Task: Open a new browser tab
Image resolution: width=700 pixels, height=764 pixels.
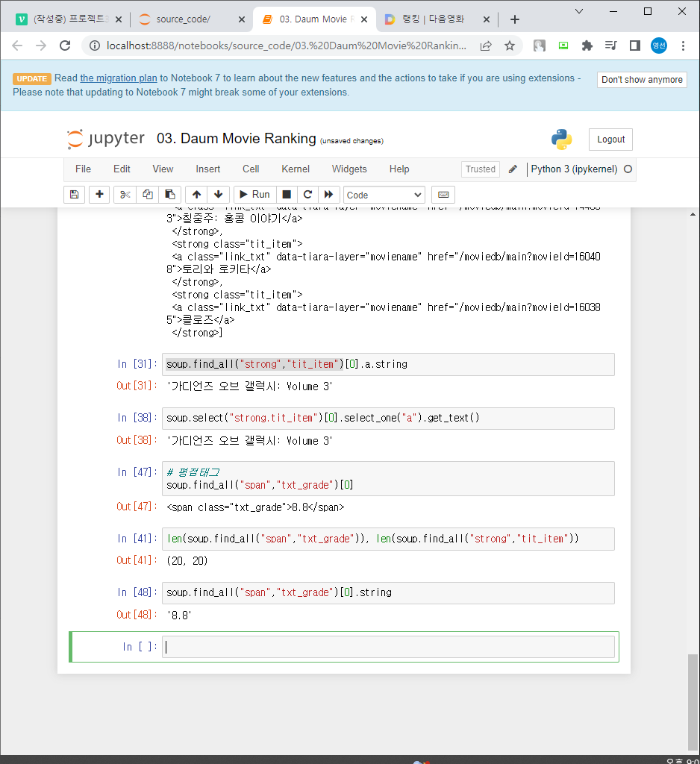Action: (515, 19)
